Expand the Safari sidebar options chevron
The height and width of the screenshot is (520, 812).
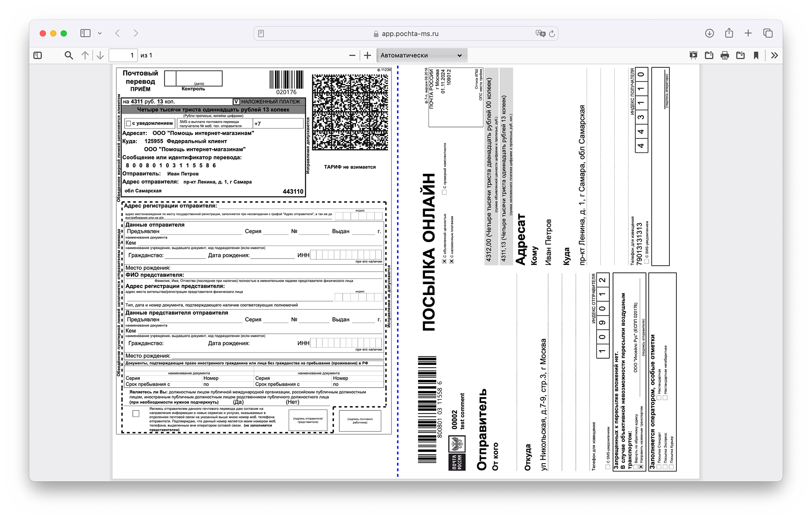click(x=100, y=33)
